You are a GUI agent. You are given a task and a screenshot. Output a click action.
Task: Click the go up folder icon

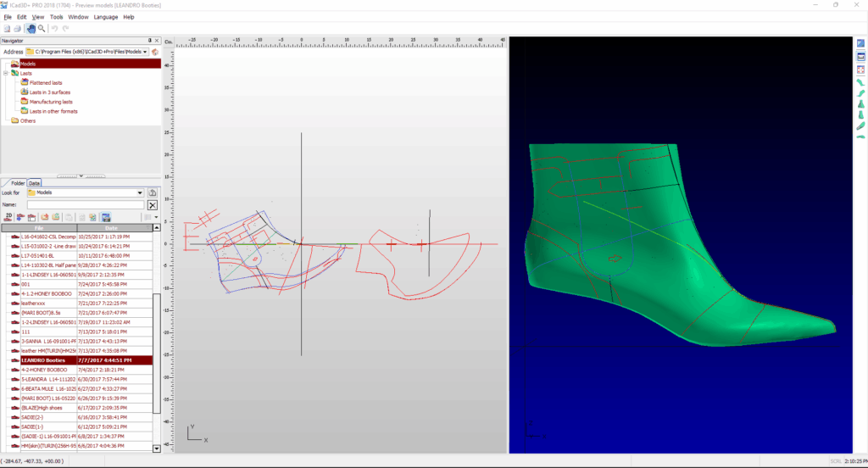[153, 192]
